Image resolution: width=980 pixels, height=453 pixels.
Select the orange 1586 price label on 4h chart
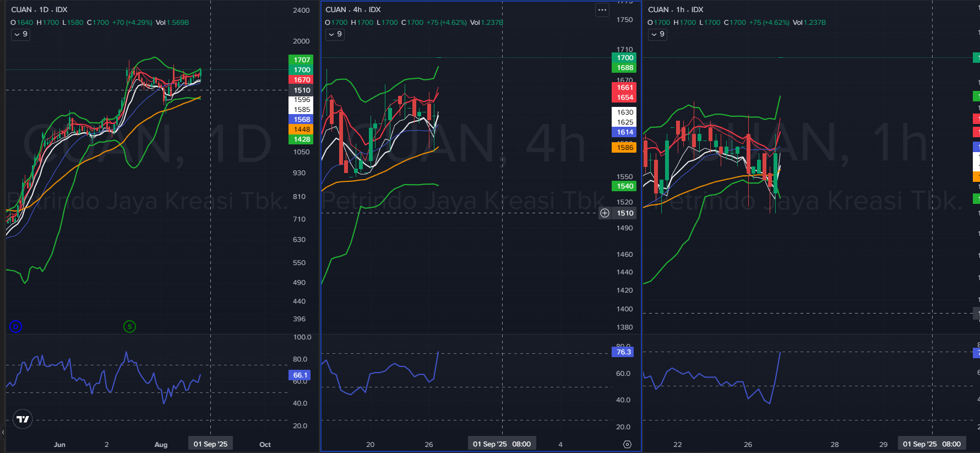click(624, 147)
